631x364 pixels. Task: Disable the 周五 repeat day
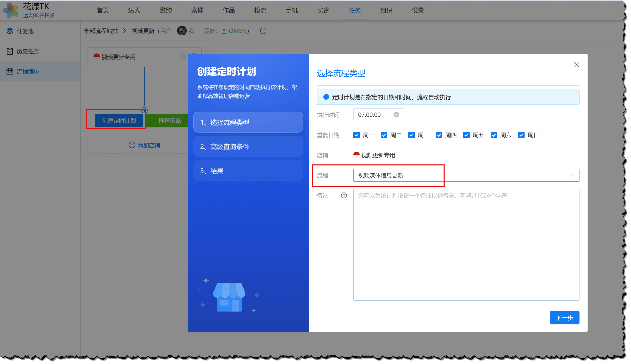click(466, 135)
